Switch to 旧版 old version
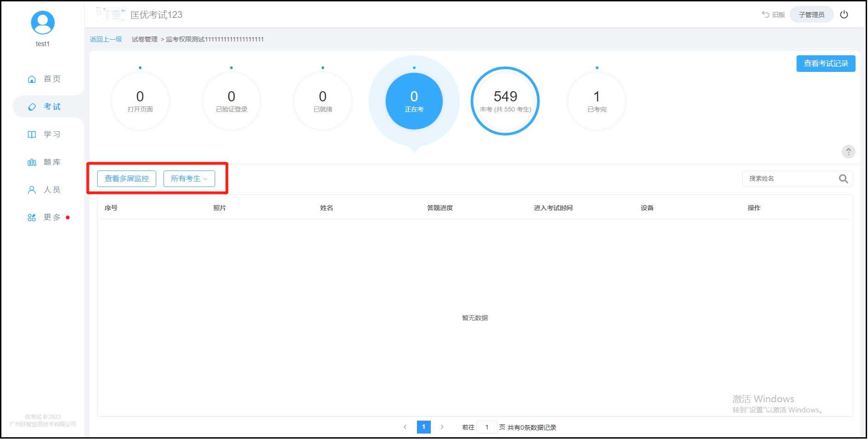This screenshot has height=440, width=868. pyautogui.click(x=774, y=15)
